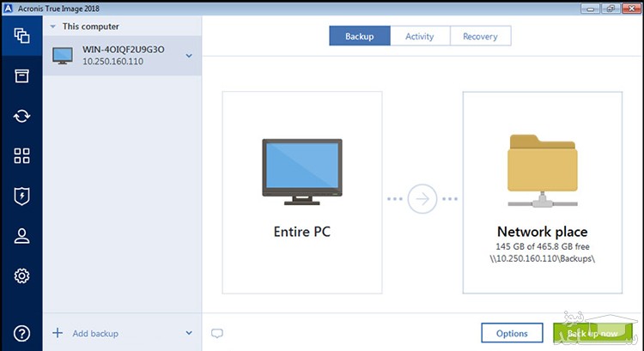Open Settings gear in sidebar

[x=21, y=275]
